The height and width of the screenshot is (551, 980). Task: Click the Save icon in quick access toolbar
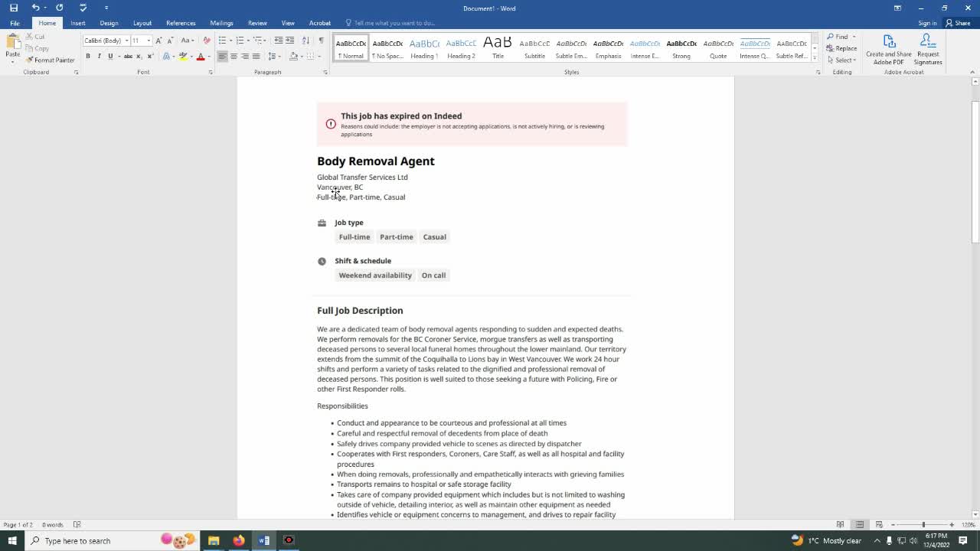click(13, 8)
